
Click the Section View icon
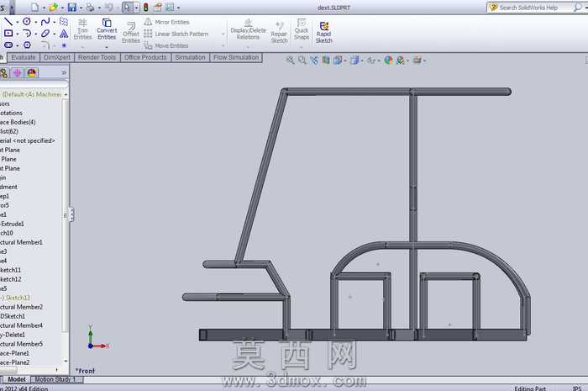point(326,60)
